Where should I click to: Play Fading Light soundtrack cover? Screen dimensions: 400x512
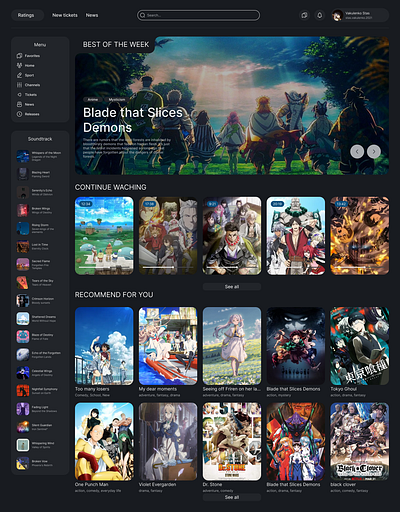23,409
